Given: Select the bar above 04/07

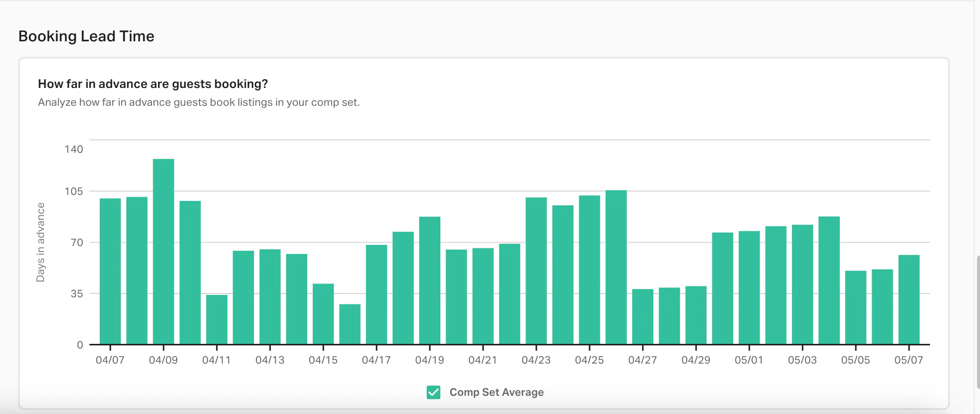Looking at the screenshot, I should [x=110, y=271].
